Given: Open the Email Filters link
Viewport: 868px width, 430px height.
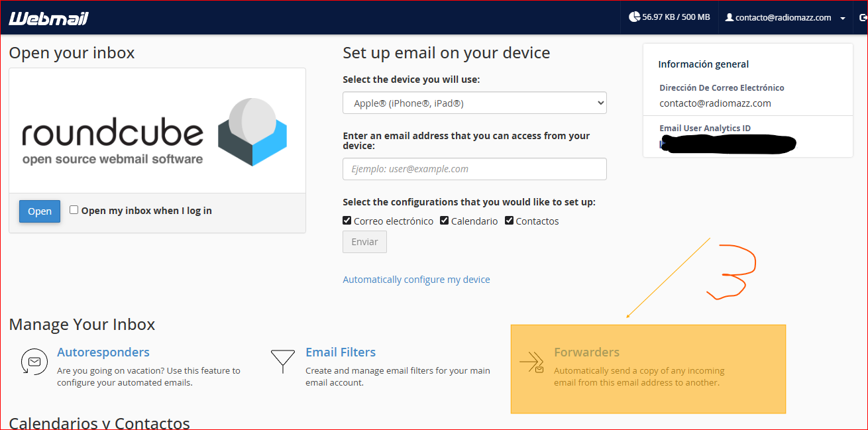Looking at the screenshot, I should click(x=341, y=352).
